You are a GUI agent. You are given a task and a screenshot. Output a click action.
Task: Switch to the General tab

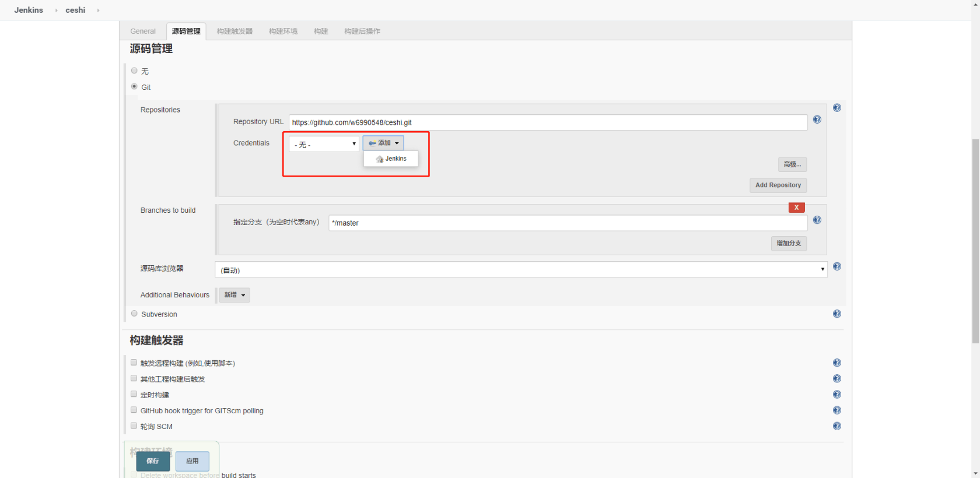(x=143, y=31)
